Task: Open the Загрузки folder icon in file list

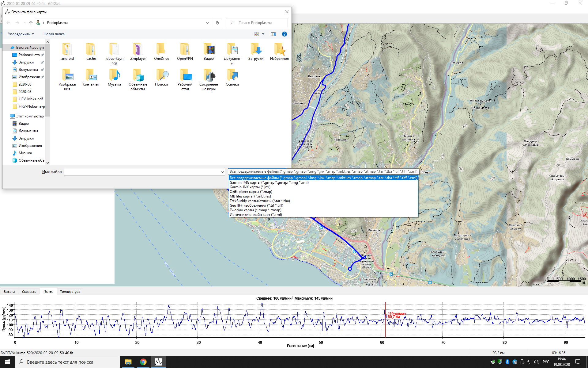Action: click(x=256, y=52)
